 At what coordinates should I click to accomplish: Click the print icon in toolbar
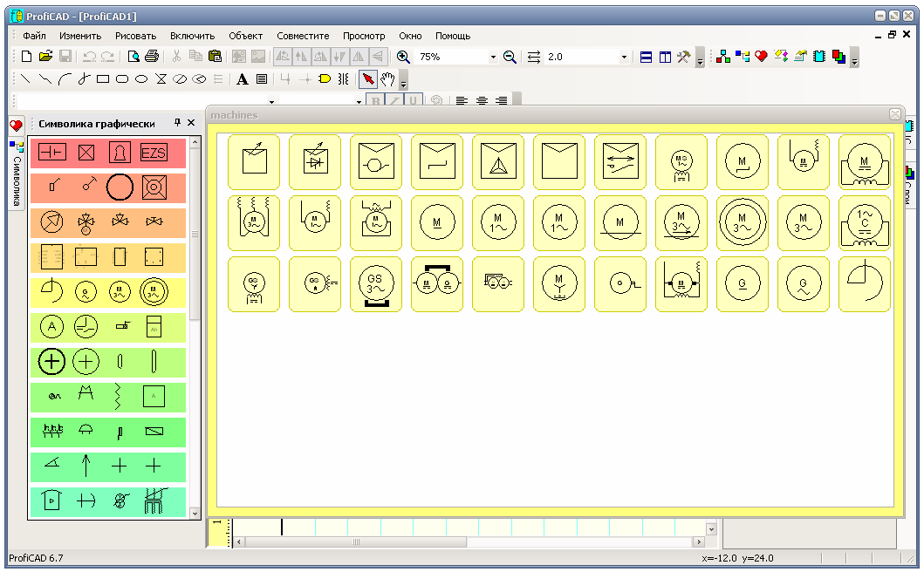152,57
